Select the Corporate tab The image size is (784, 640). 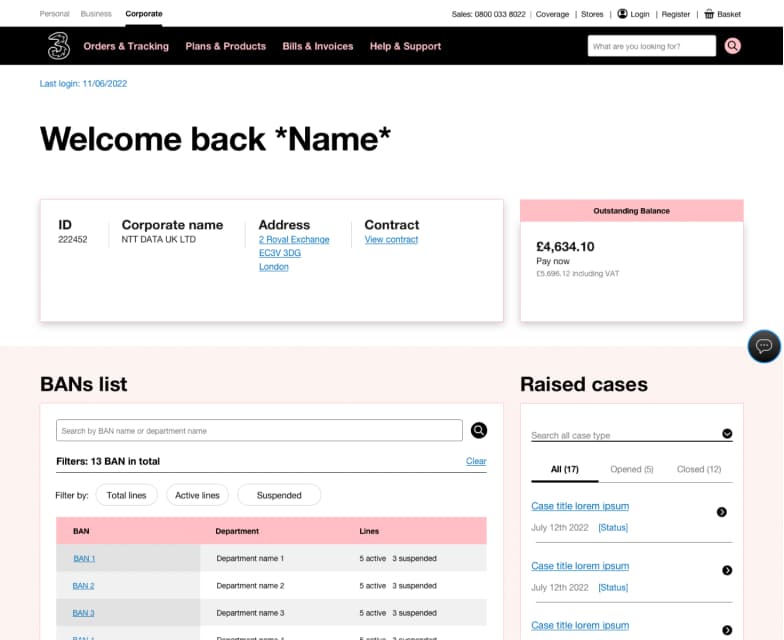144,14
